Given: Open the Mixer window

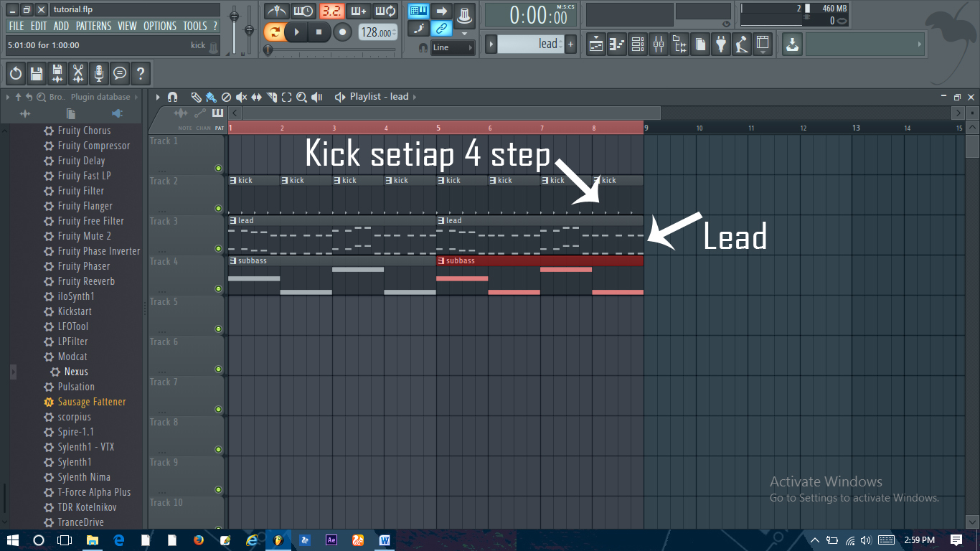Looking at the screenshot, I should click(659, 44).
